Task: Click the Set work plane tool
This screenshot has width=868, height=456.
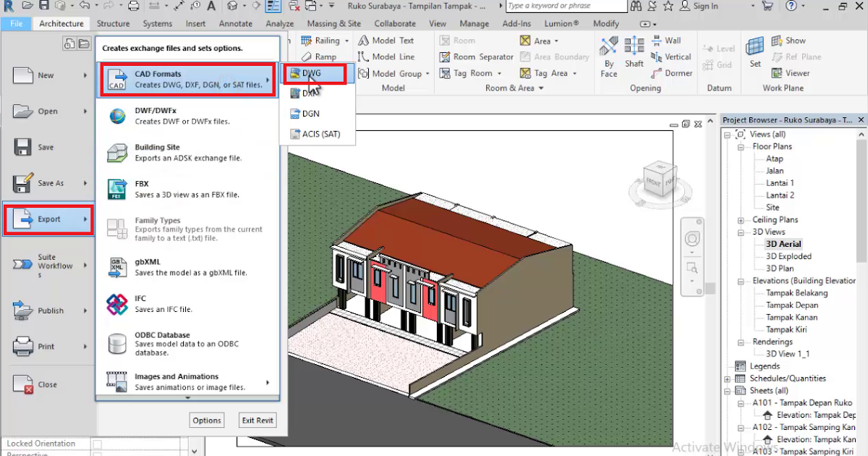Action: coord(755,52)
